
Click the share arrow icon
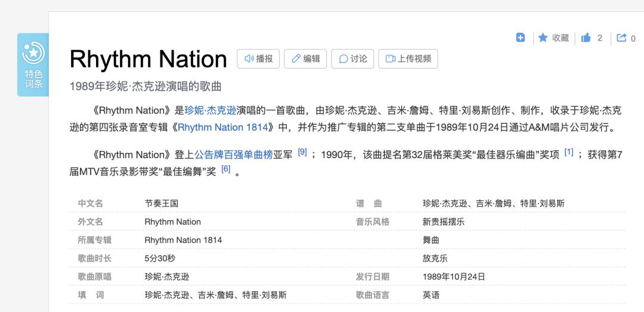point(621,38)
